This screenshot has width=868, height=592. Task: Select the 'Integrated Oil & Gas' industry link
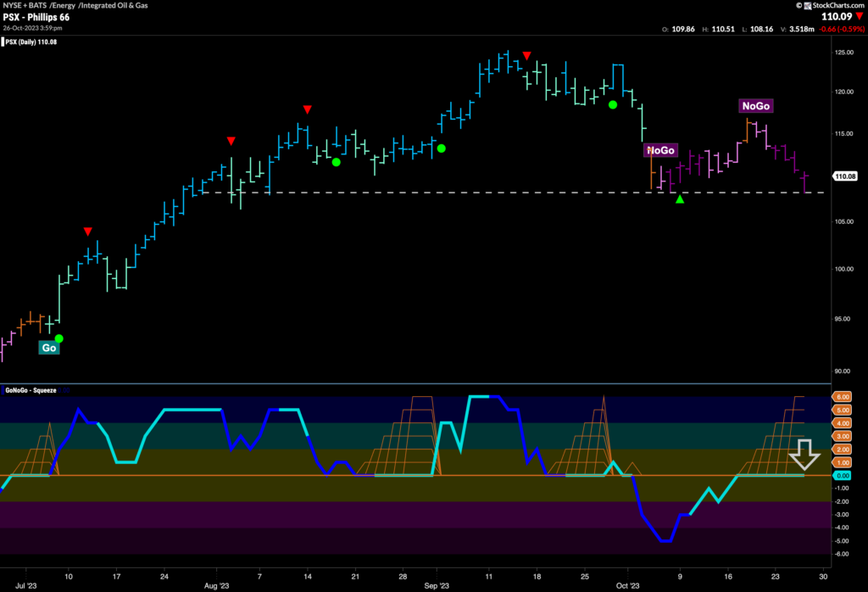113,5
